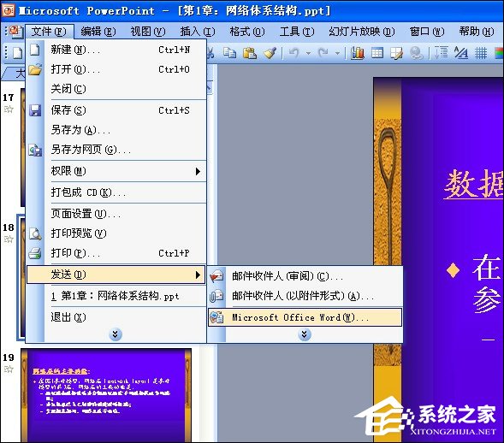The width and height of the screenshot is (504, 443).
Task: Open the 插入(I) Insert menu
Action: coord(197,32)
